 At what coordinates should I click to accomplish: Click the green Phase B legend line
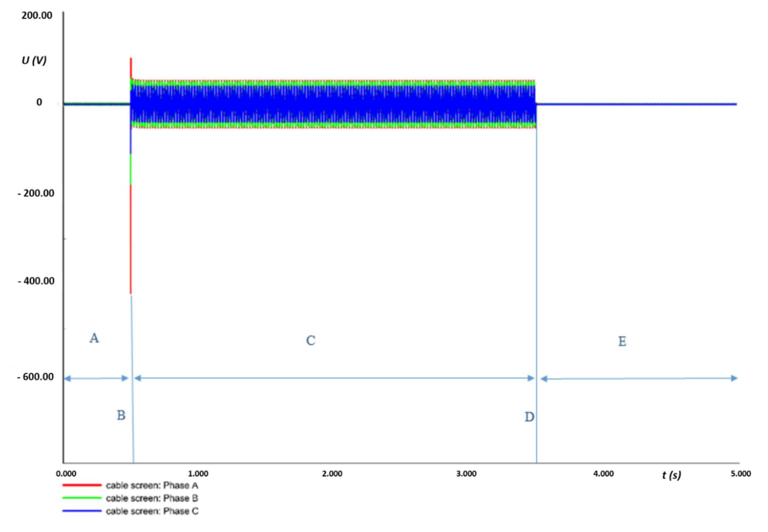click(82, 498)
